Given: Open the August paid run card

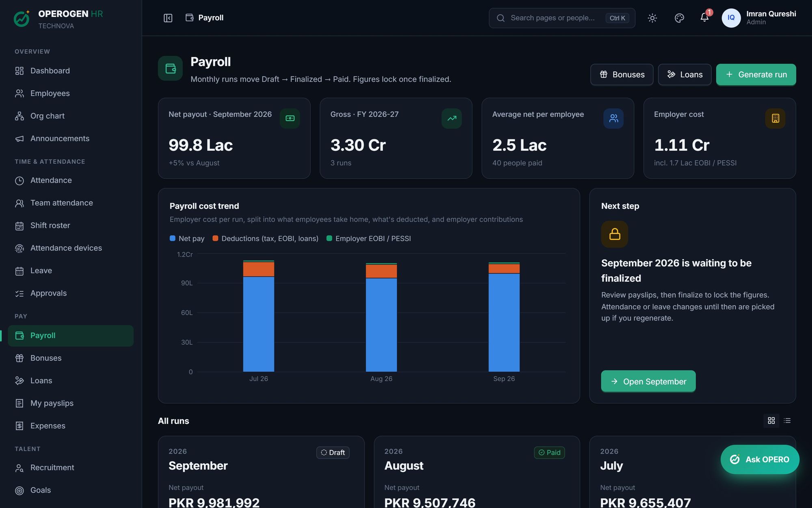Looking at the screenshot, I should (477, 472).
